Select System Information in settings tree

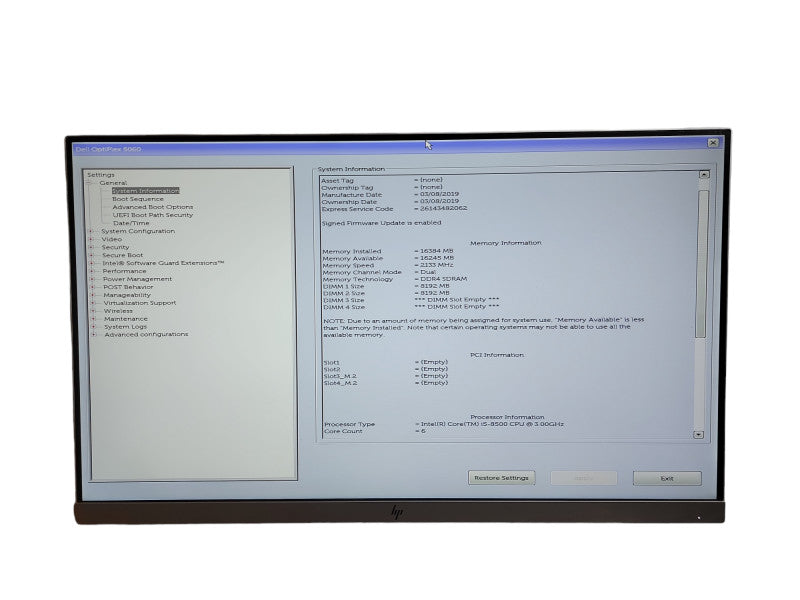(145, 191)
